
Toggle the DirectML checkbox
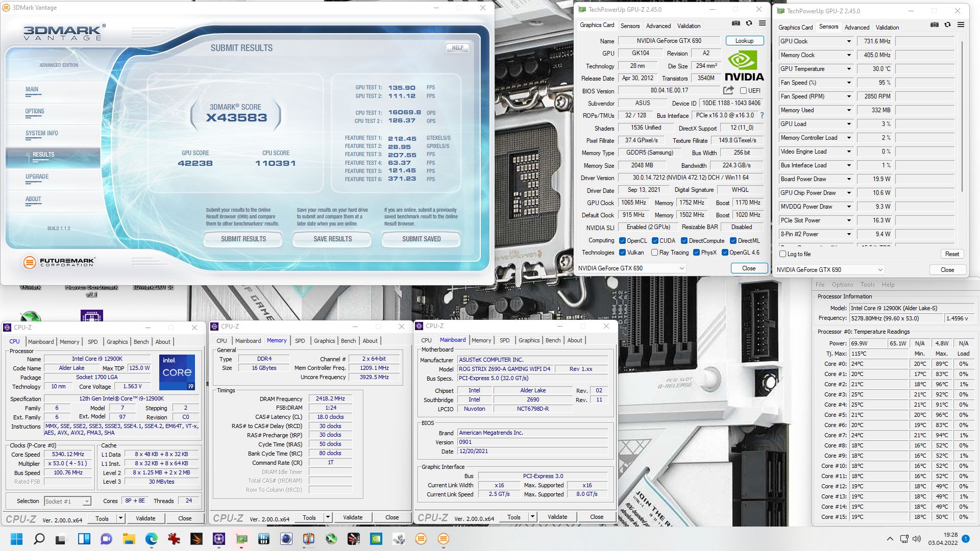tap(733, 241)
